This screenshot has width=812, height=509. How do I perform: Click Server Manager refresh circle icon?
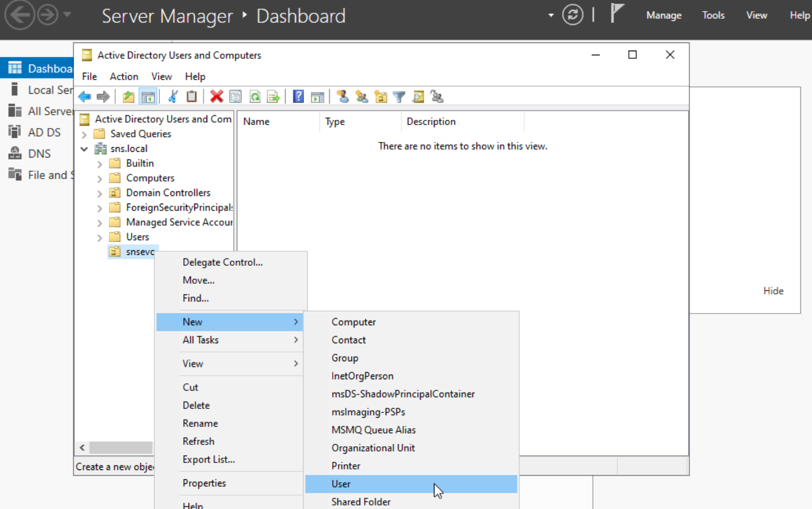click(x=573, y=15)
